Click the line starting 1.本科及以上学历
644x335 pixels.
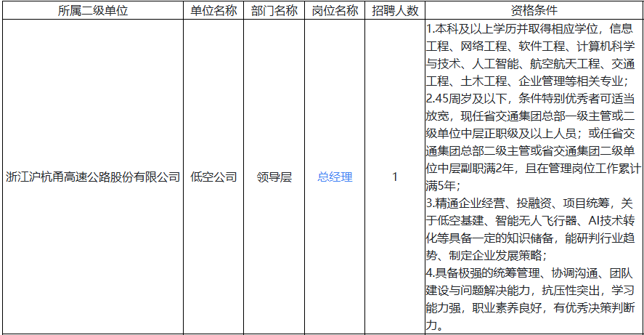(530, 29)
